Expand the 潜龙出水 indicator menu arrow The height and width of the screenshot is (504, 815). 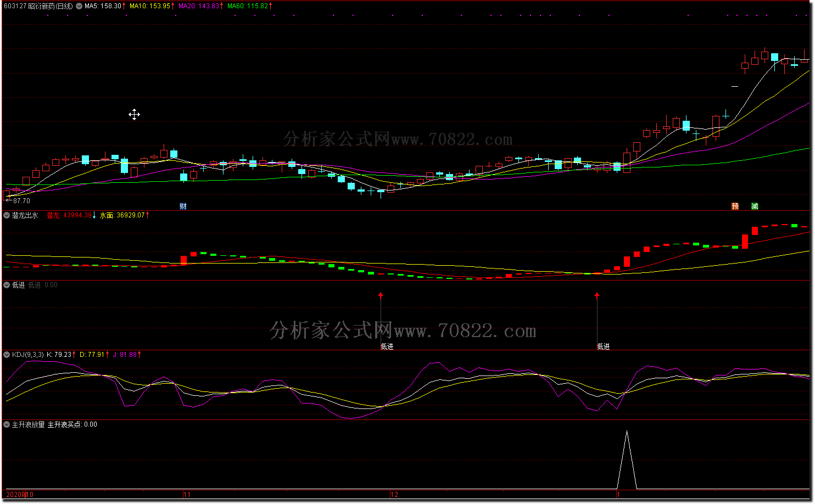pos(7,215)
